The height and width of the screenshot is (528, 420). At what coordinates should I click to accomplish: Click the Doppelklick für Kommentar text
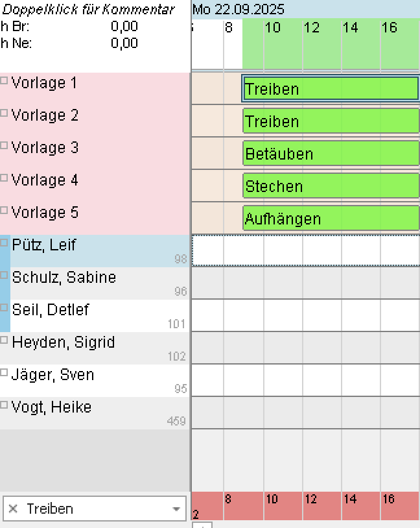(x=88, y=10)
